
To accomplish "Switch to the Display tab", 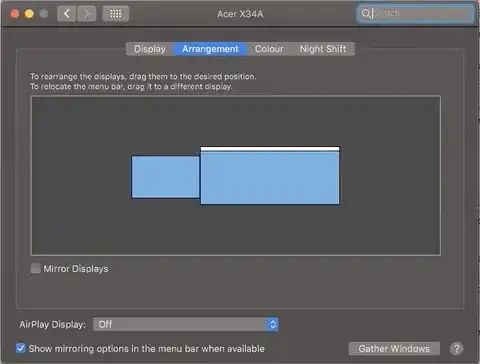I will [x=150, y=49].
